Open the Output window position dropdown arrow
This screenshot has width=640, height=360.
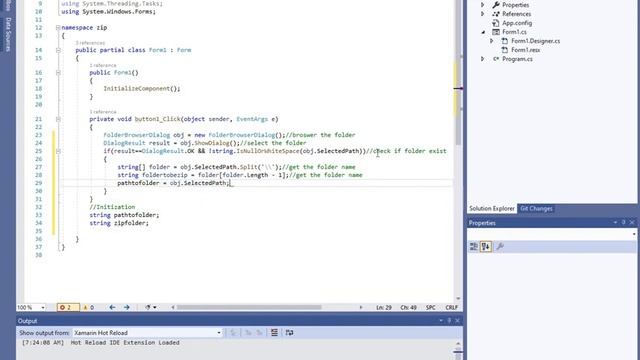click(x=441, y=321)
